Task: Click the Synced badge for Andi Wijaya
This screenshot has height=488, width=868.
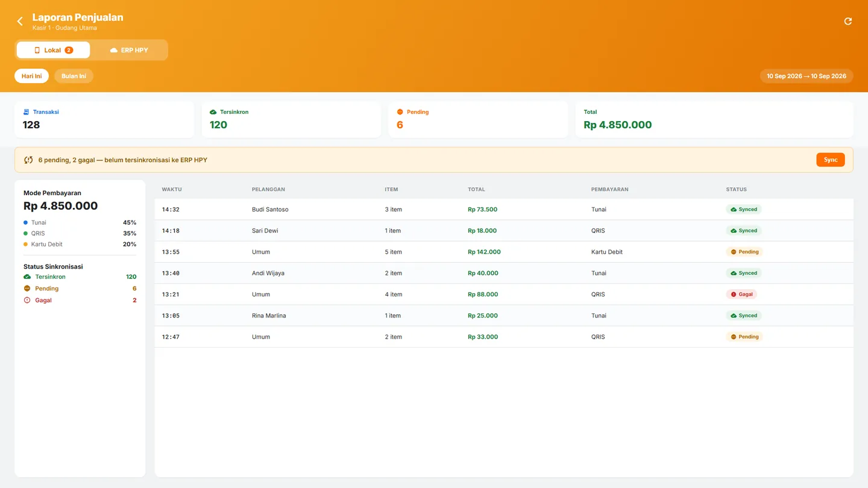Action: pos(744,273)
